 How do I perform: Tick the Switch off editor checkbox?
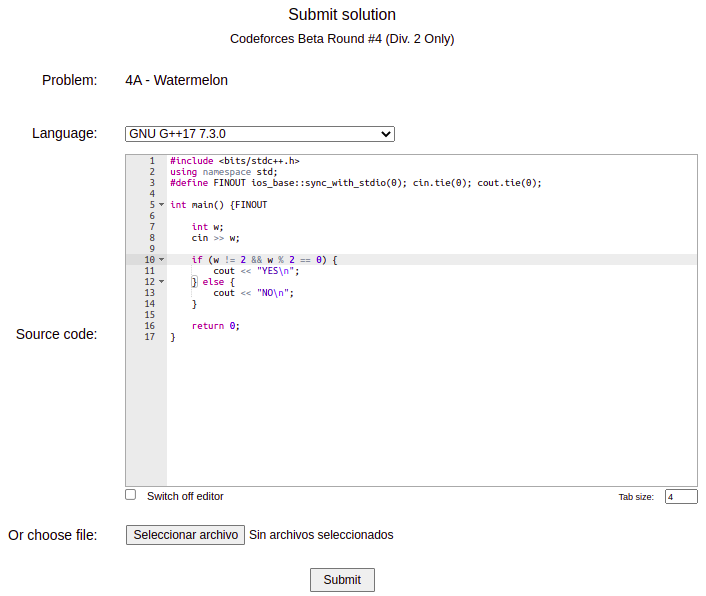pyautogui.click(x=131, y=495)
